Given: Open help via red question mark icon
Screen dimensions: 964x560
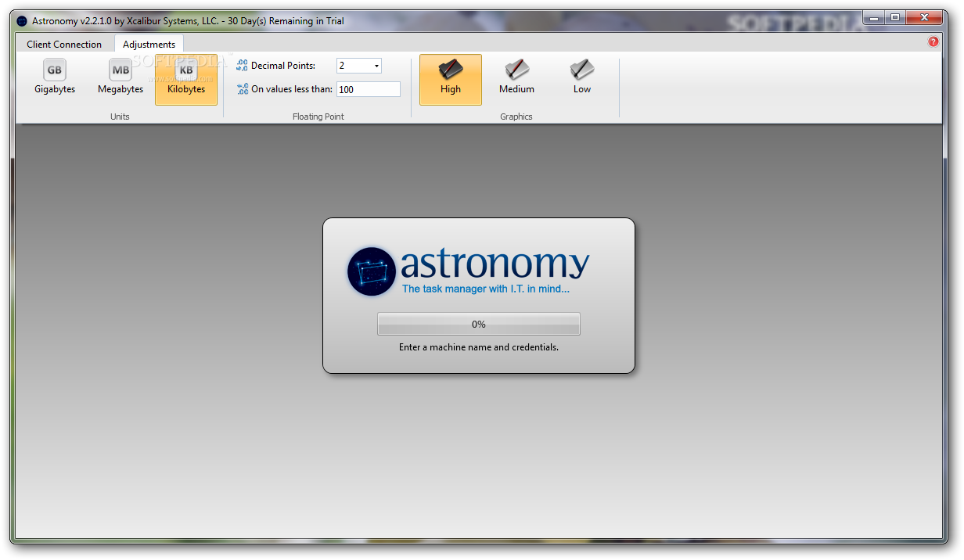Looking at the screenshot, I should [933, 41].
